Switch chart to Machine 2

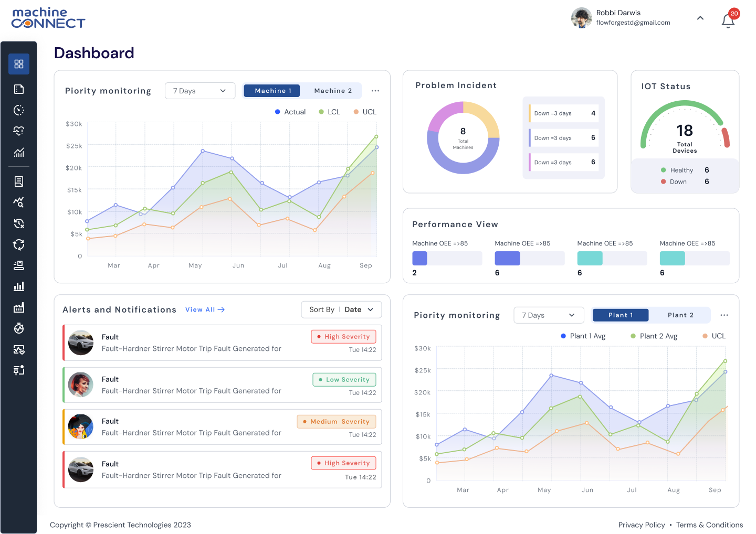tap(333, 91)
